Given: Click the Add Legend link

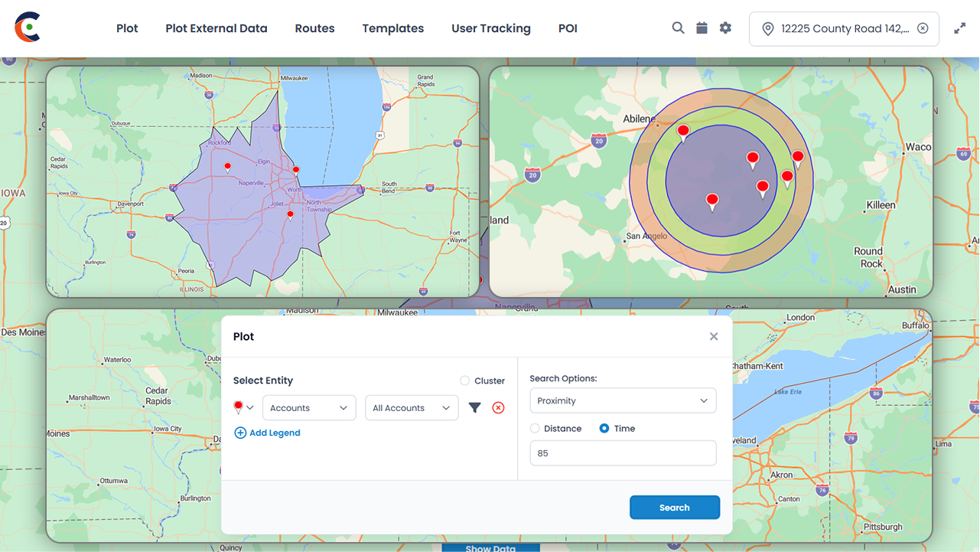Looking at the screenshot, I should [x=275, y=433].
